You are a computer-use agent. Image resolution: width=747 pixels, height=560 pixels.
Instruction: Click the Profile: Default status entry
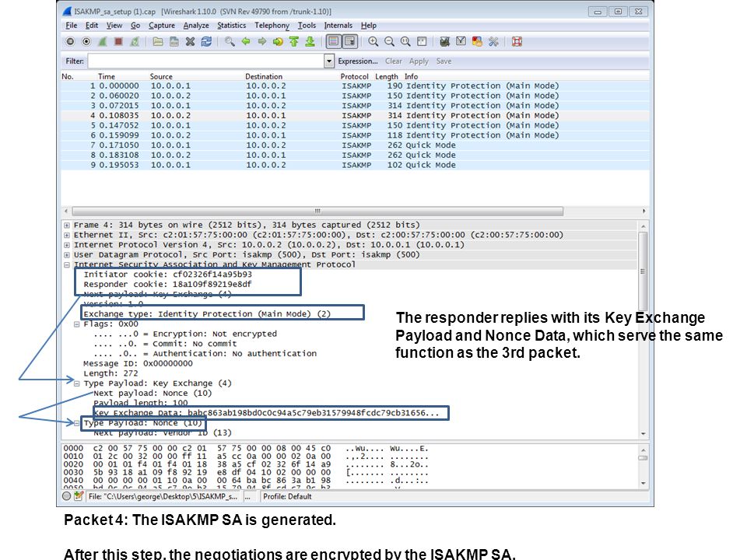tap(287, 496)
